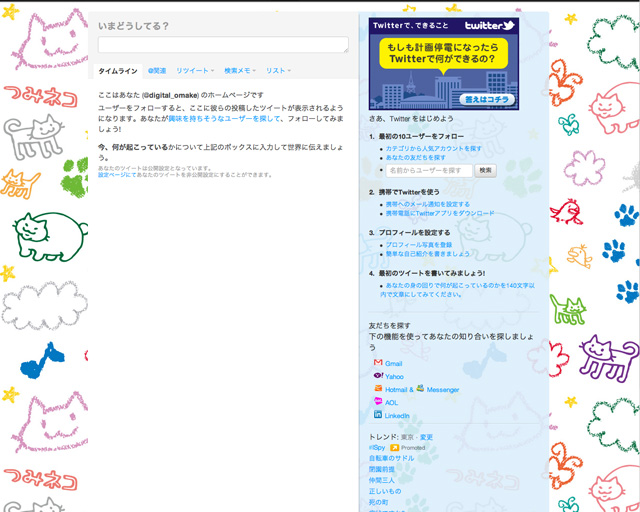Click 変更 to change trend location
This screenshot has height=512, width=640.
(426, 437)
